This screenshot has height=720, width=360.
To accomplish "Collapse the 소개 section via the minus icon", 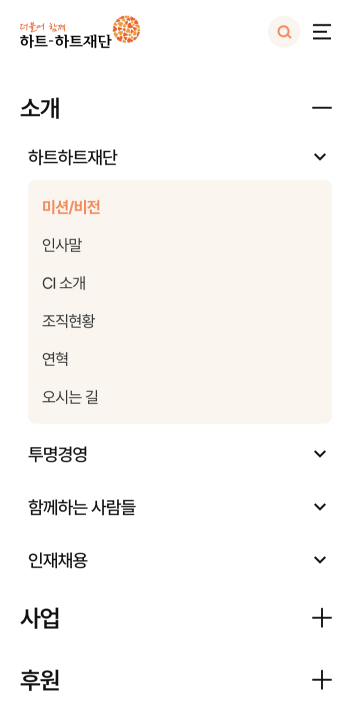I will [x=322, y=108].
